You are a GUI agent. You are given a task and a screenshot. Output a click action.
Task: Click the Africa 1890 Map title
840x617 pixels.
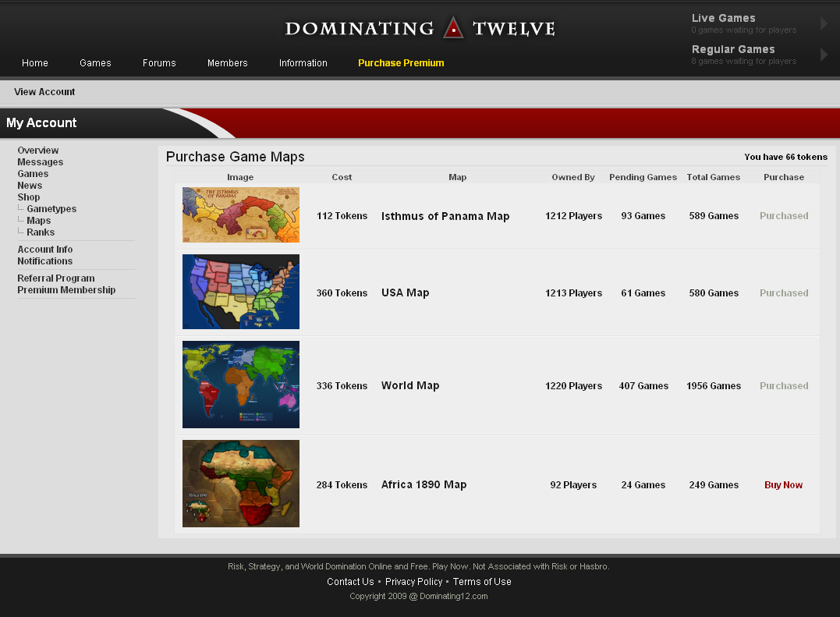click(x=424, y=484)
